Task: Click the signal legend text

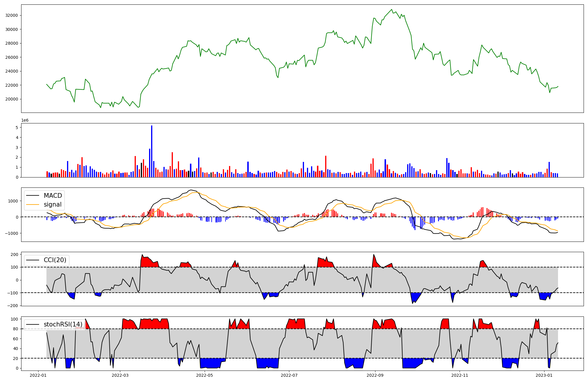Action: [53, 205]
